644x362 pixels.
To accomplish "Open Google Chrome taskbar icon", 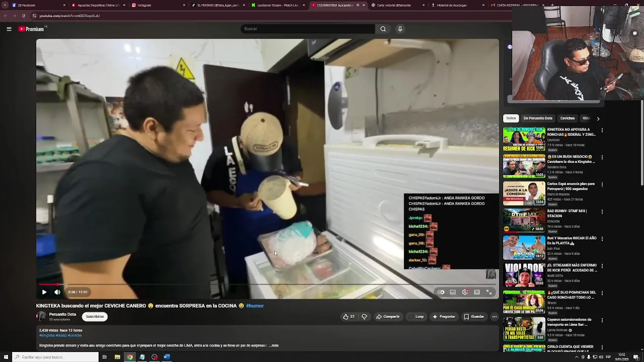I will coord(130,357).
